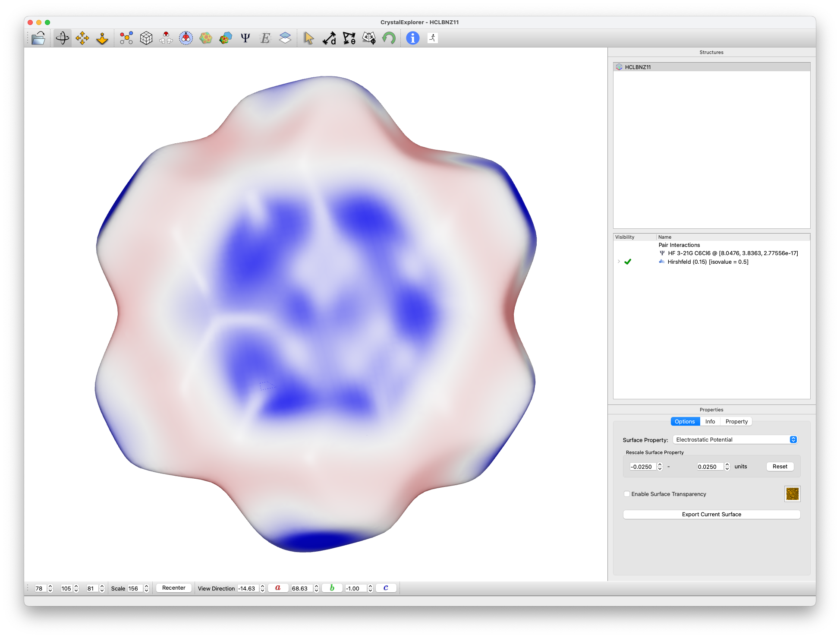This screenshot has width=840, height=638.
Task: Switch to the Info tab
Action: [x=710, y=421]
